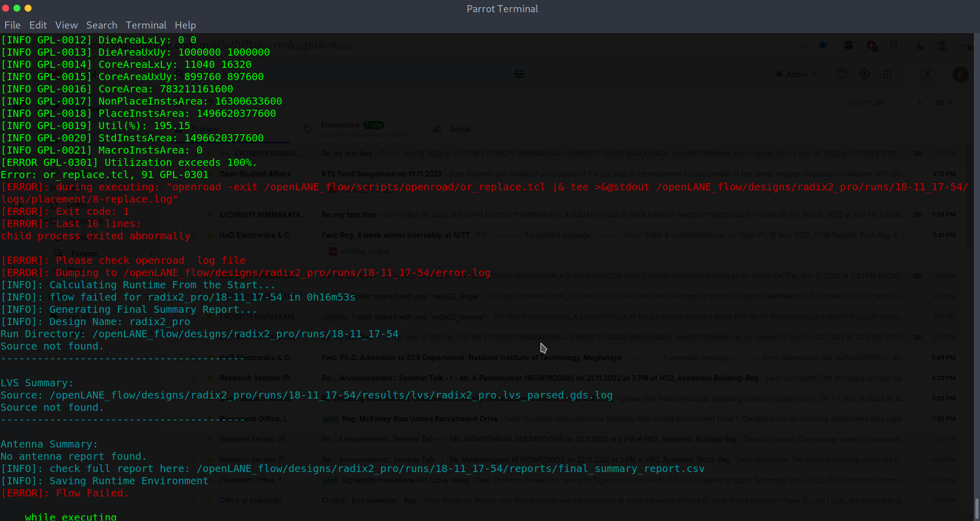Image resolution: width=980 pixels, height=521 pixels.
Task: Star the HoD Electronics internship email
Action: [x=194, y=235]
